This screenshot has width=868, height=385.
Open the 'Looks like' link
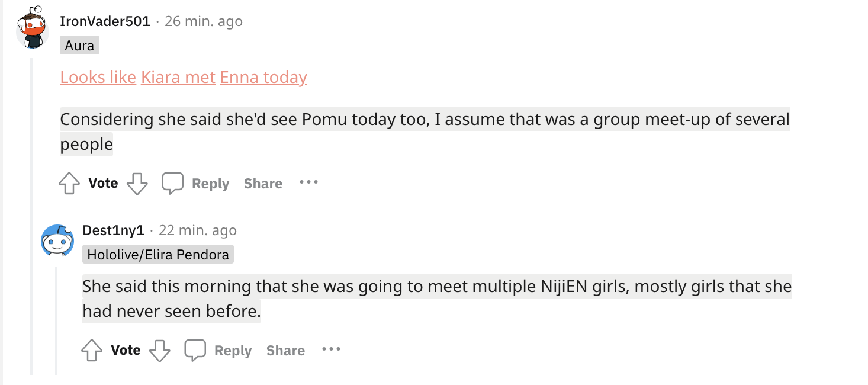pyautogui.click(x=98, y=77)
